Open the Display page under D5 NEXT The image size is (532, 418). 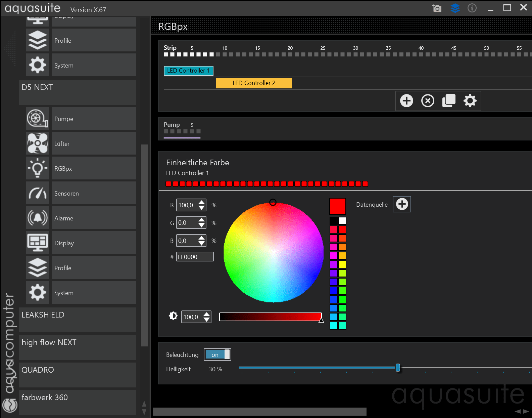[94, 243]
